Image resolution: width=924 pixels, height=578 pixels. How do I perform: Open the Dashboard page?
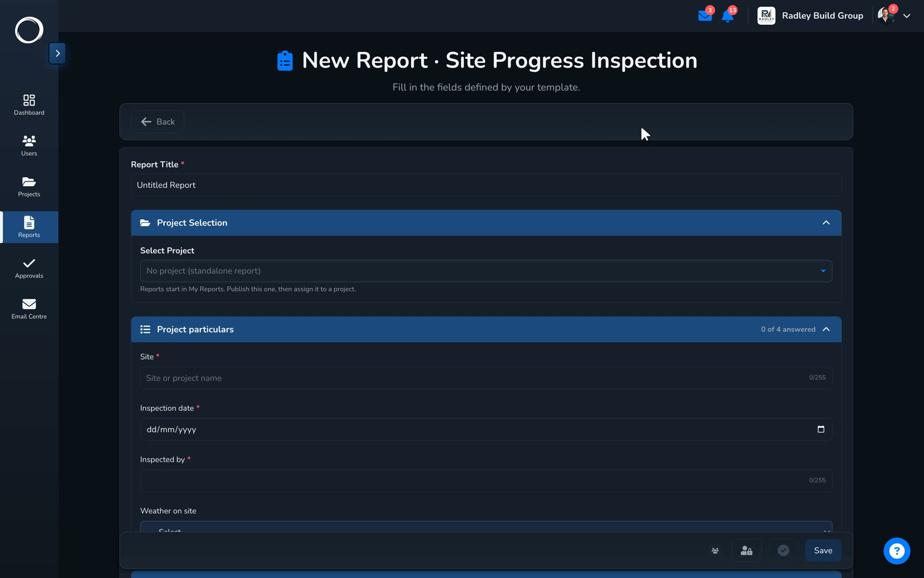pos(29,105)
